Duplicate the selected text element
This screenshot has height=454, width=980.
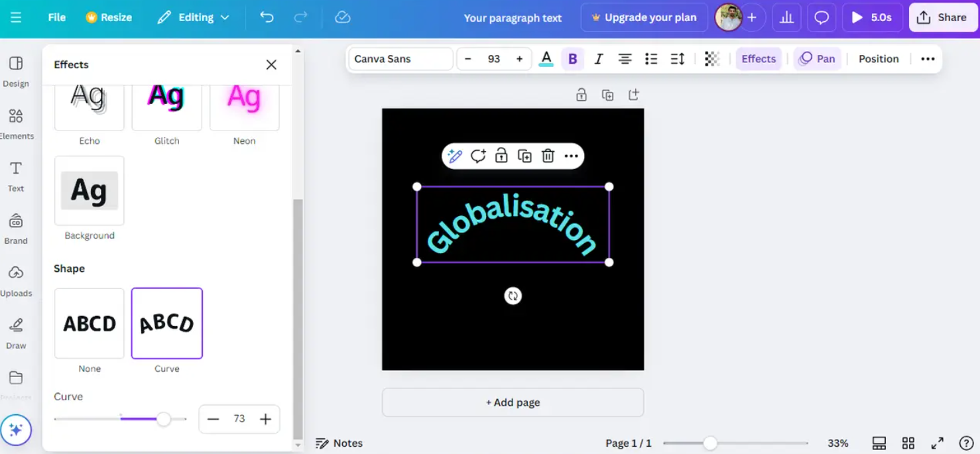pyautogui.click(x=524, y=156)
